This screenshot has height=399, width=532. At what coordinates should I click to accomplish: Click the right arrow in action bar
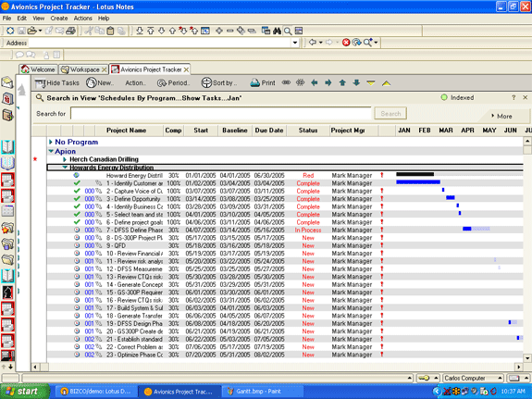328,82
